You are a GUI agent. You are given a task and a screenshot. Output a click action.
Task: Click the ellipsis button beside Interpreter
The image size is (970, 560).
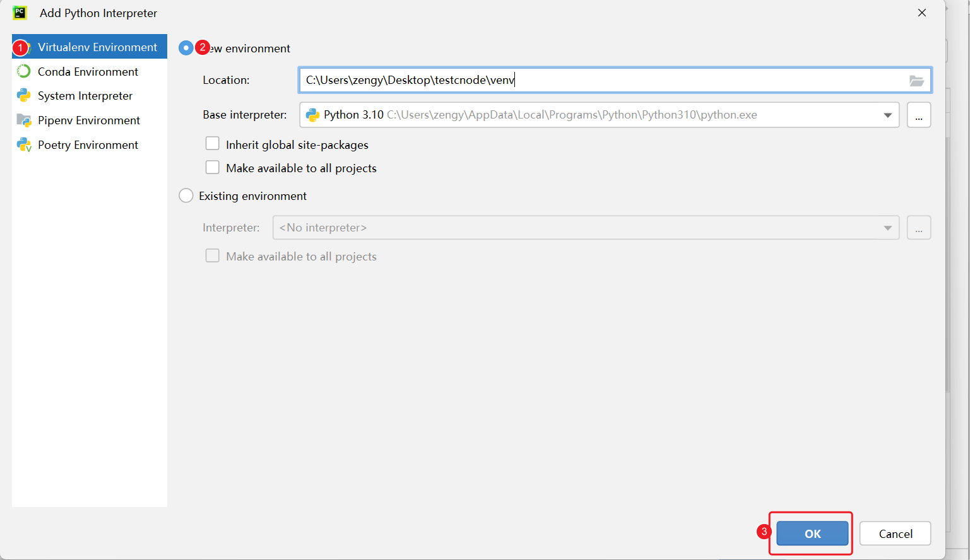919,228
